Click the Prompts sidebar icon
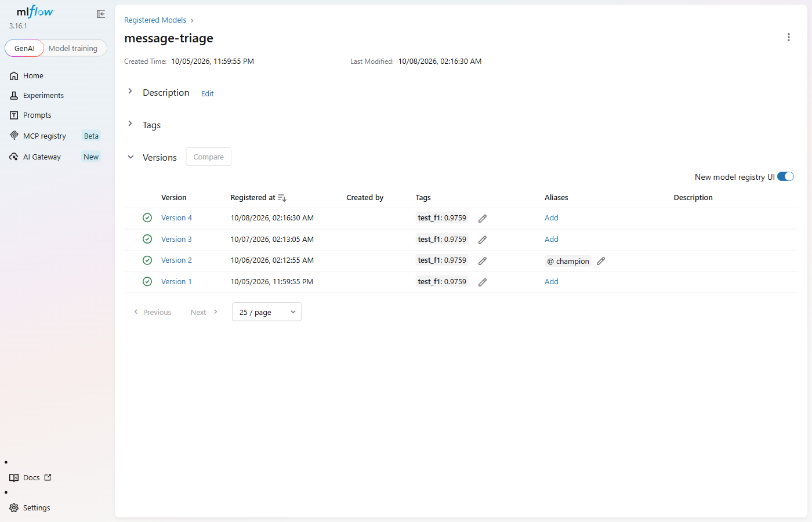The height and width of the screenshot is (522, 812). pos(14,115)
